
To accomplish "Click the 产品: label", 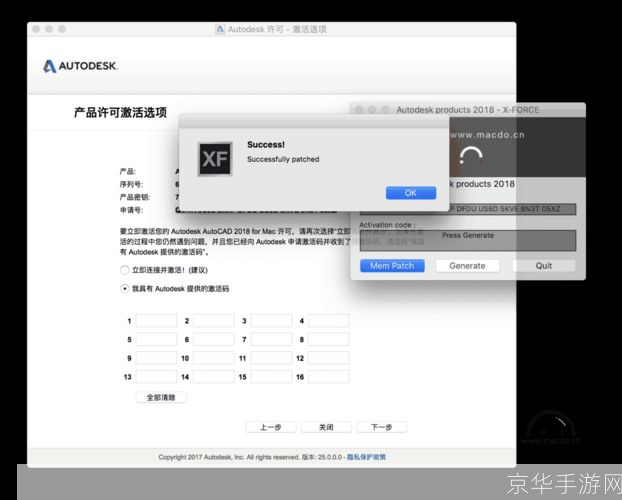I will click(128, 171).
